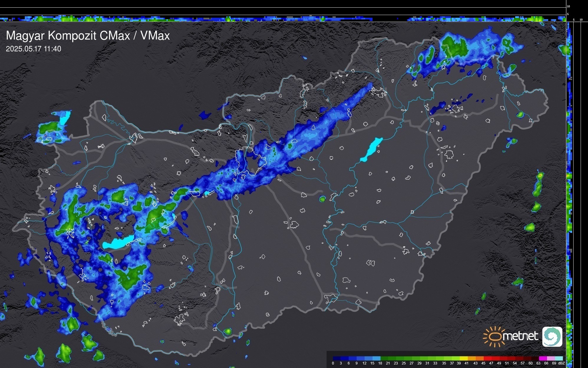Choose the orange 43 dBZ legend swatch
Viewport: 588px width, 368px height.
(x=479, y=358)
